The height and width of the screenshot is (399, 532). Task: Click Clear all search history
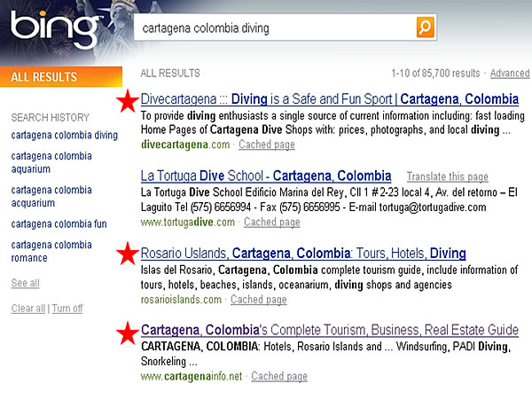(x=27, y=309)
